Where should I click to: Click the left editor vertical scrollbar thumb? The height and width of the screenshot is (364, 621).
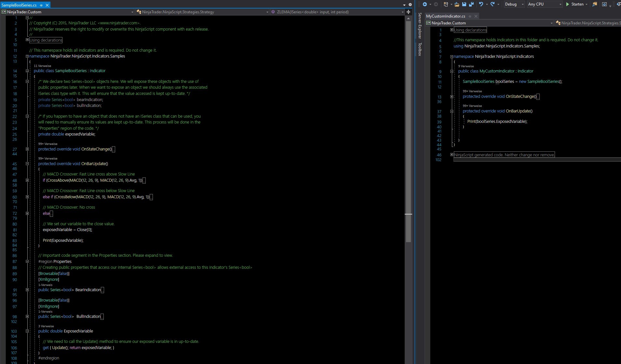pyautogui.click(x=408, y=130)
